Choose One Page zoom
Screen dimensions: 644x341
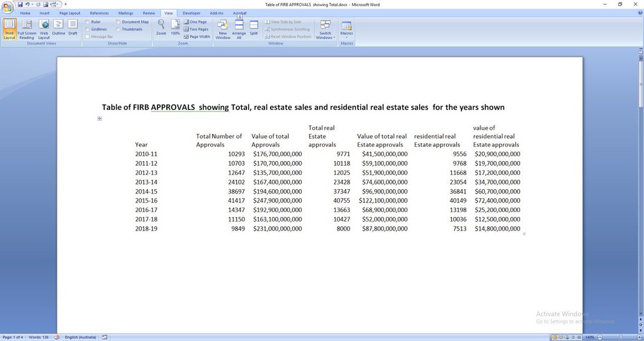[x=195, y=22]
